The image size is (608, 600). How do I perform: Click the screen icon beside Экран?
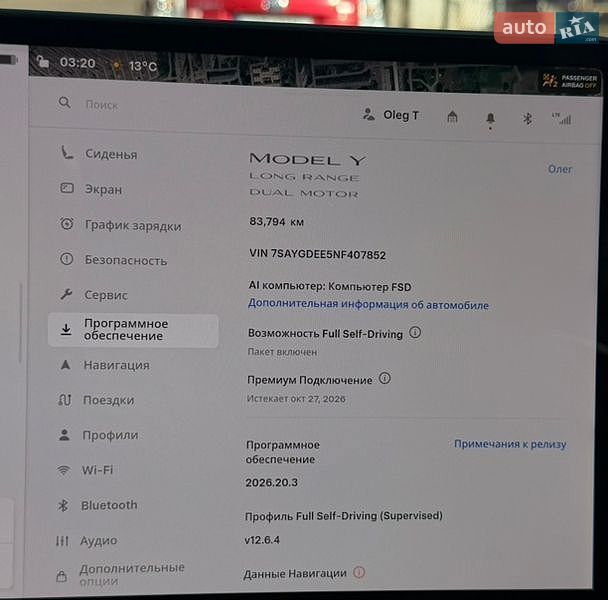tap(67, 188)
